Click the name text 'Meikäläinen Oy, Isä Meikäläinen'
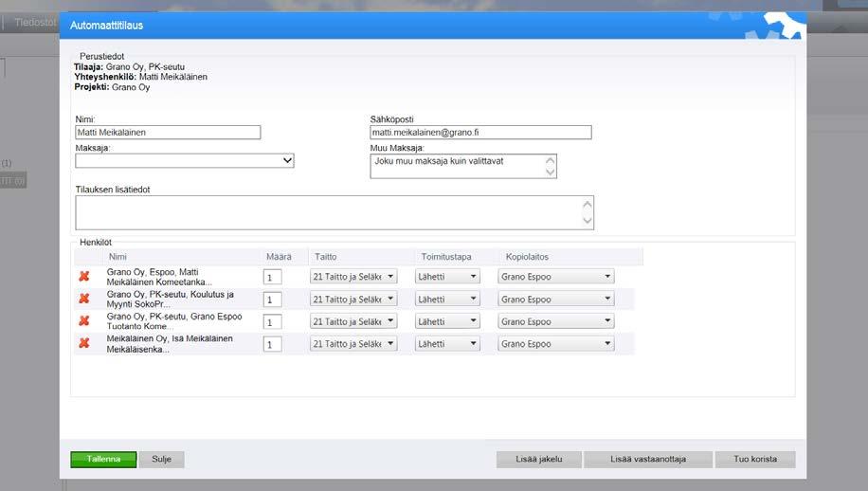The image size is (868, 491). (x=170, y=338)
